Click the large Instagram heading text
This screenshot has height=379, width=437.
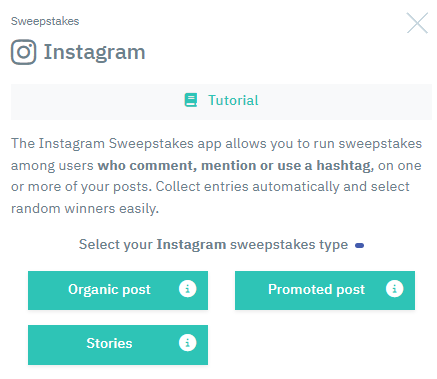[x=95, y=53]
